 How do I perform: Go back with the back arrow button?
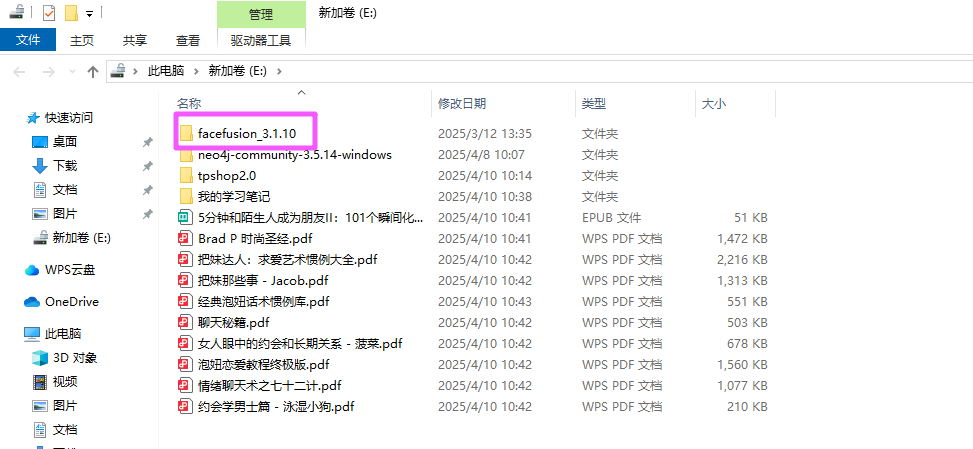click(19, 72)
